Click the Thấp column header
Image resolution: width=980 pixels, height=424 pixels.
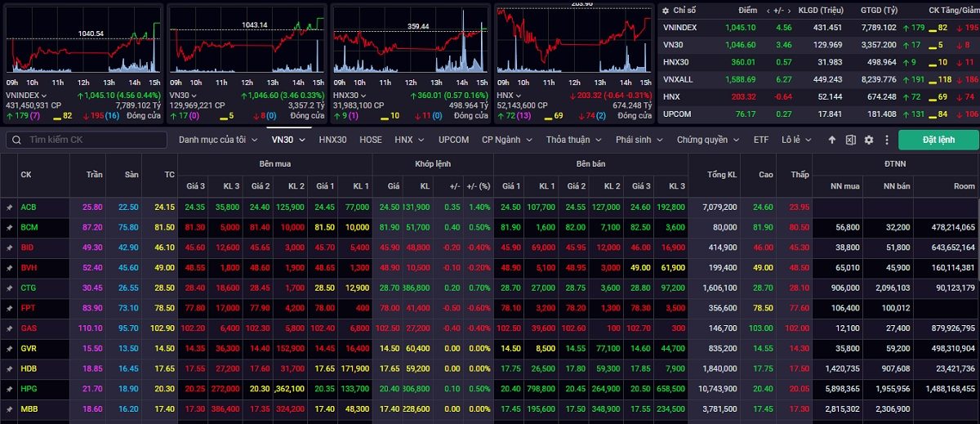click(x=800, y=175)
